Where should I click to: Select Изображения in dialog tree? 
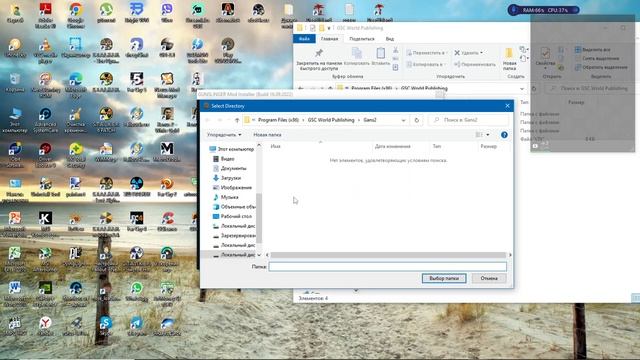coord(233,187)
